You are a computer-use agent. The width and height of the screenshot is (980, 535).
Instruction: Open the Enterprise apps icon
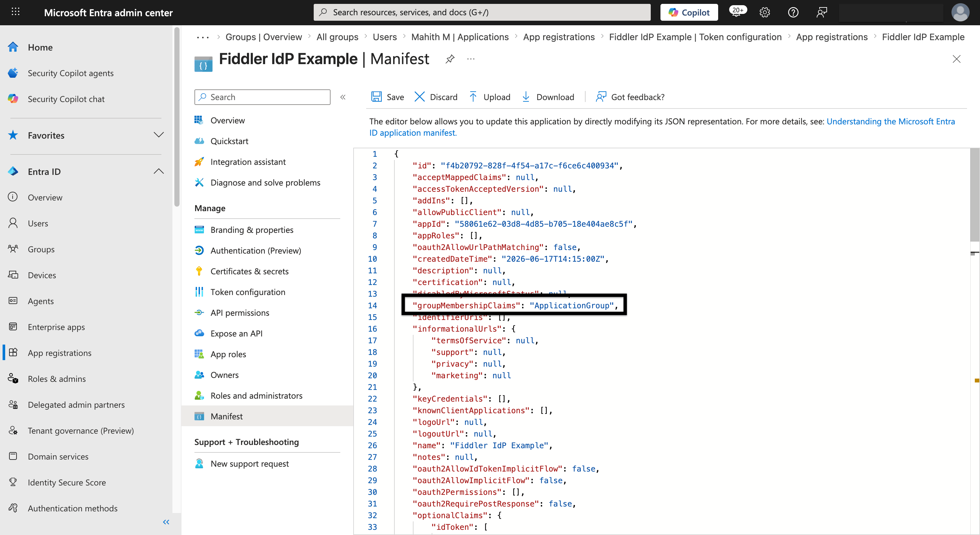(13, 327)
